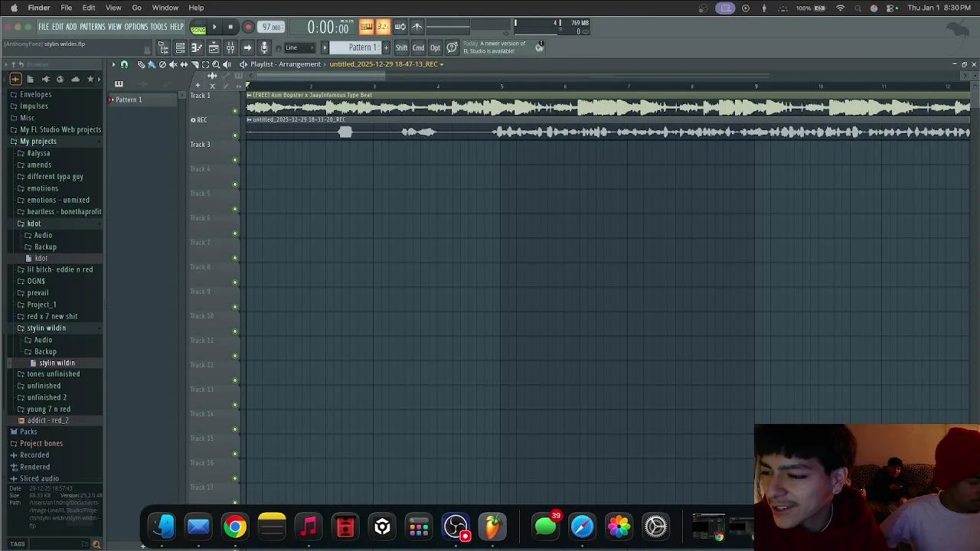Viewport: 980px width, 551px height.
Task: Open the browser starred favorites tab
Action: [x=90, y=79]
